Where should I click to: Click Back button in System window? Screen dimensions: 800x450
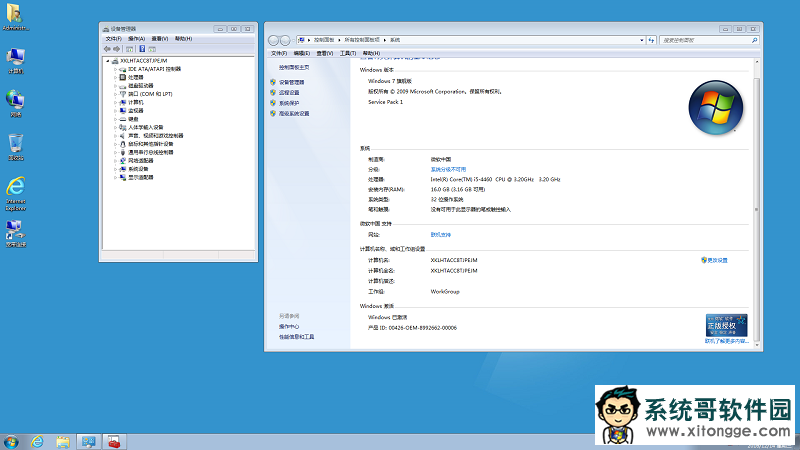[x=273, y=40]
